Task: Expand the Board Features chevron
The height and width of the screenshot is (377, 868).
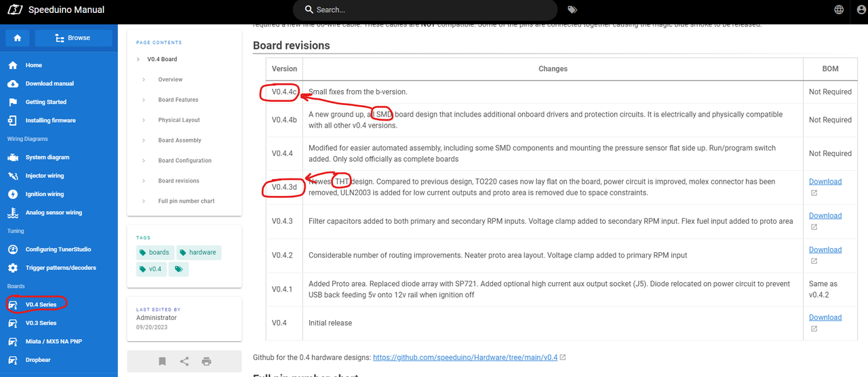Action: (144, 100)
